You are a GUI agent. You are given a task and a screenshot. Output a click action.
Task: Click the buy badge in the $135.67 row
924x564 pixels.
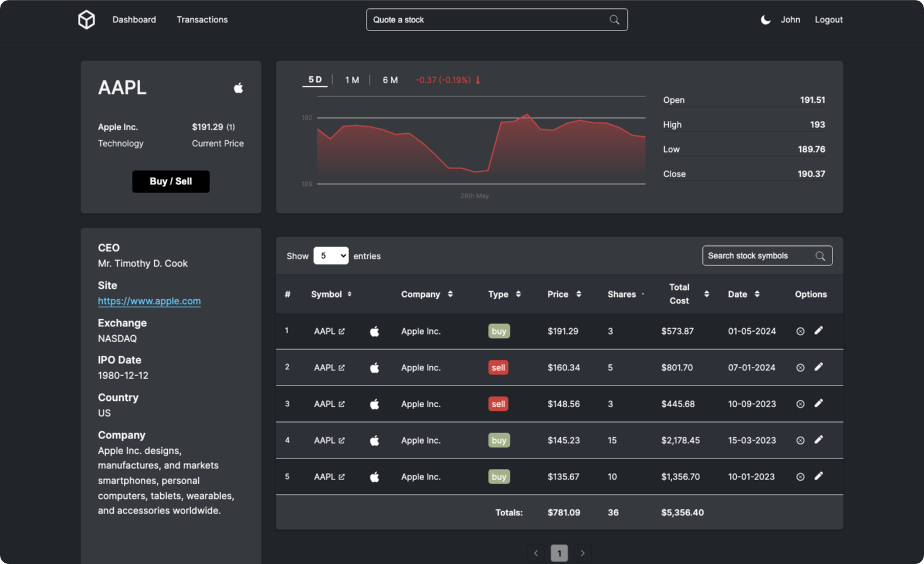pos(499,477)
